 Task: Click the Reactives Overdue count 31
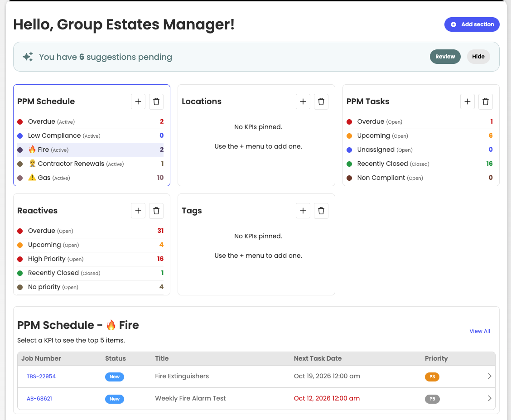coord(160,231)
